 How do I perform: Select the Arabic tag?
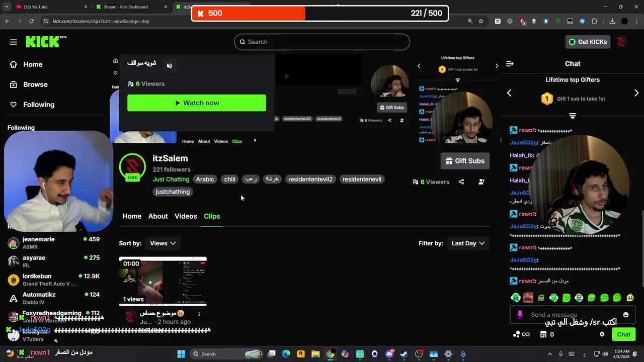[205, 179]
